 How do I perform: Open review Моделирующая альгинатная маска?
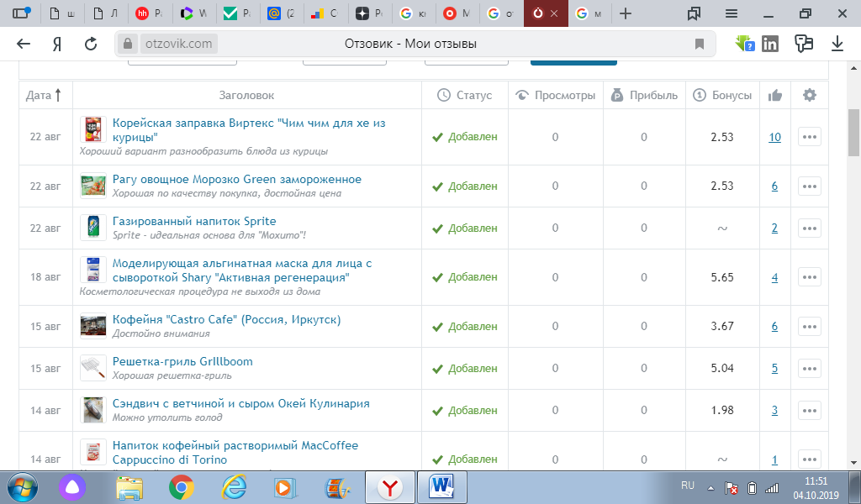click(x=242, y=270)
